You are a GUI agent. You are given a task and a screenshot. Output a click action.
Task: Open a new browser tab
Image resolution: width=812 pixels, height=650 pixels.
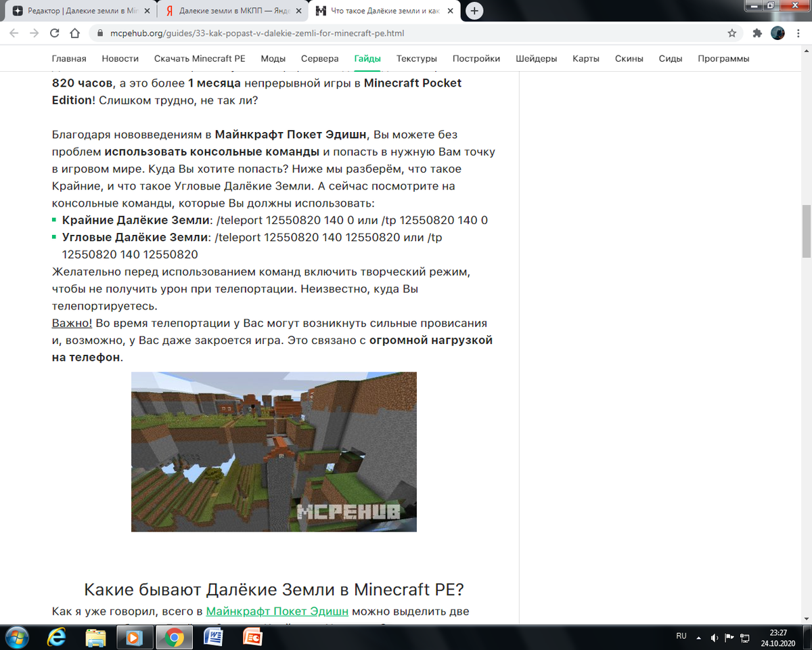click(475, 11)
